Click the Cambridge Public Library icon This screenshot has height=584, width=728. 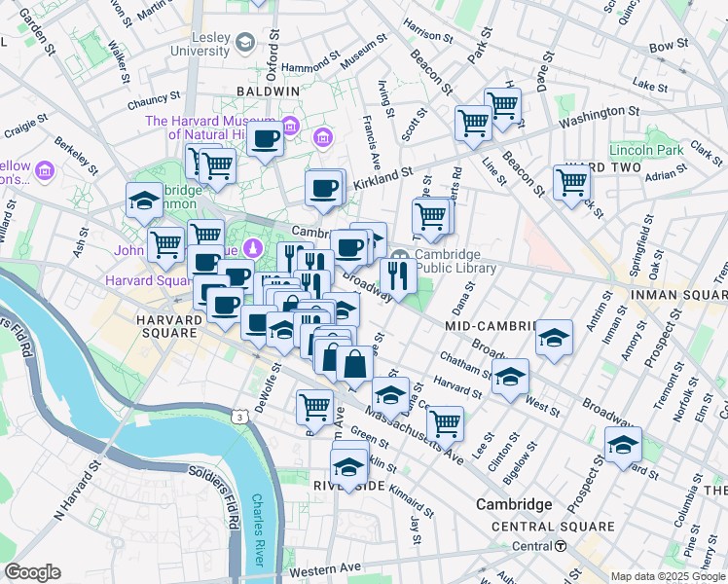pos(400,257)
